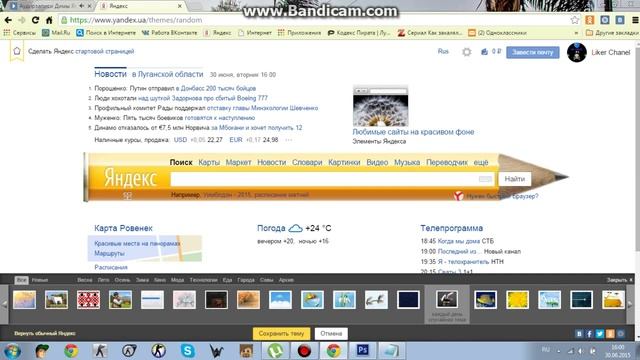Select the yellow flower theme thumbnail

pos(518,300)
